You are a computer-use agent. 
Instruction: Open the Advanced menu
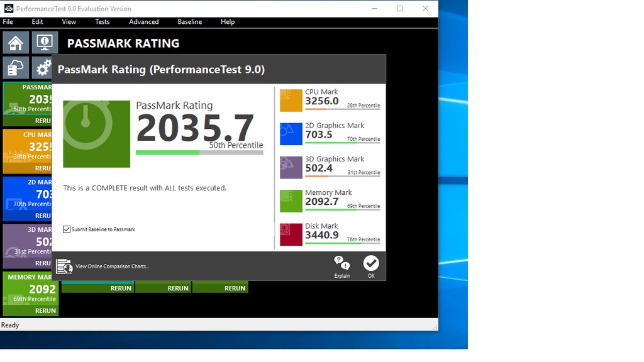click(x=144, y=22)
